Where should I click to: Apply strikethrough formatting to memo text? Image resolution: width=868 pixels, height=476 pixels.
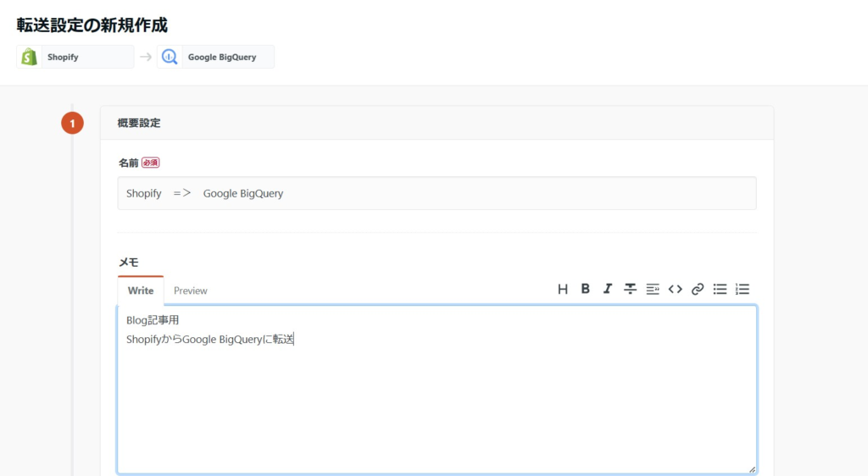click(x=630, y=289)
